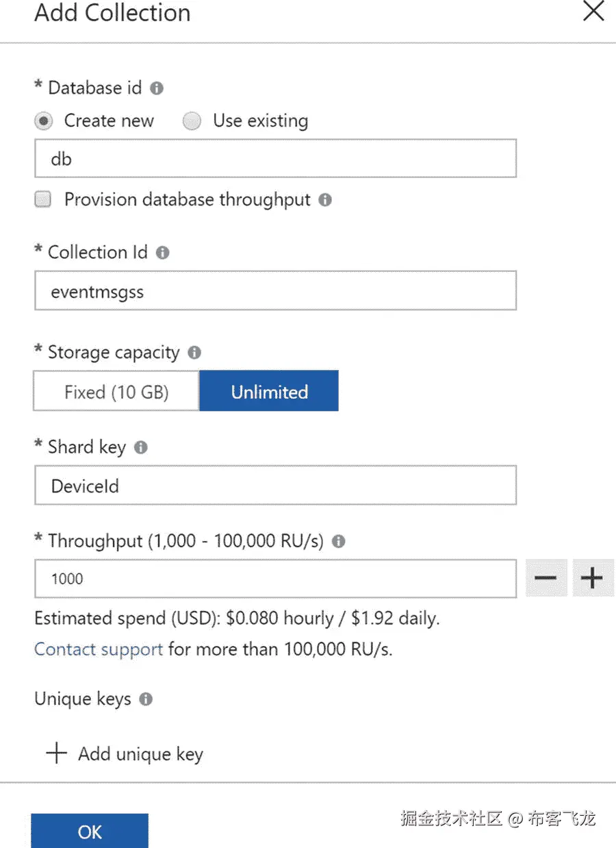Click info icon next to Collection Id
Viewport: 616px width, 848px height.
(162, 253)
